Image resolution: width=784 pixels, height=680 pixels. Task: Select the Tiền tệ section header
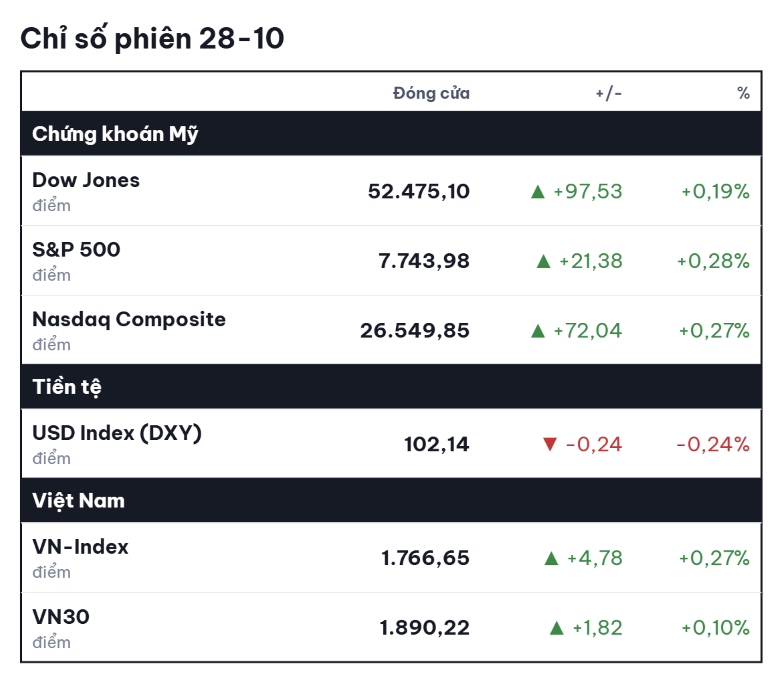pyautogui.click(x=391, y=387)
